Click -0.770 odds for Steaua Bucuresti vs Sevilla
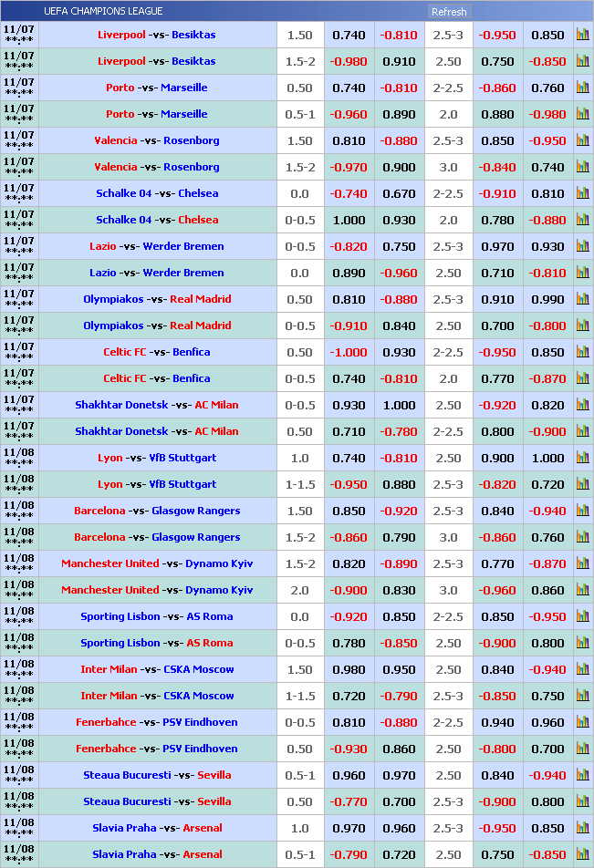The height and width of the screenshot is (868, 594). (x=349, y=802)
